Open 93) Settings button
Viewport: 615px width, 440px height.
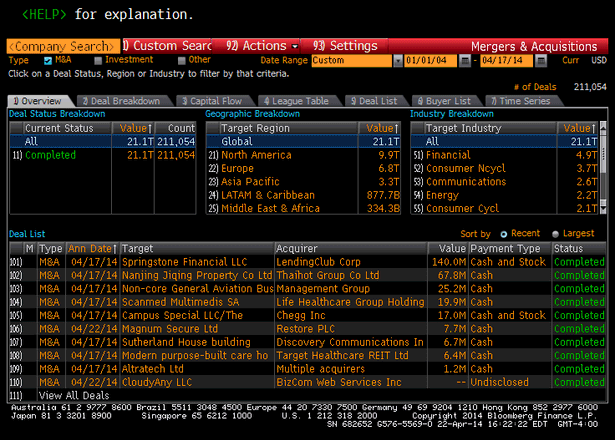344,46
